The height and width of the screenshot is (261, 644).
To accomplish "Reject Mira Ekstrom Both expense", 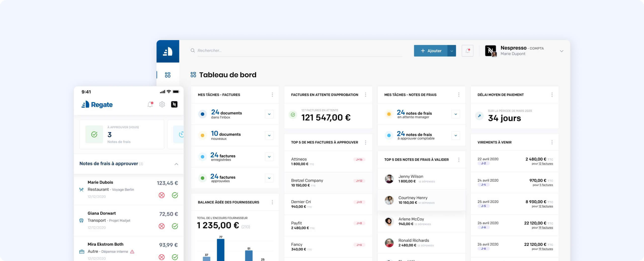I will (x=162, y=257).
